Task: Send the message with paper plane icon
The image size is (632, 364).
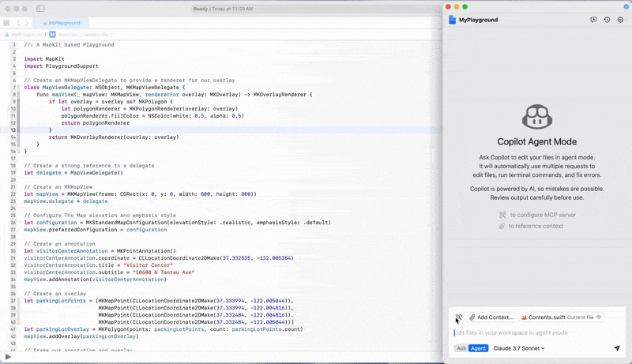Action: pyautogui.click(x=617, y=348)
